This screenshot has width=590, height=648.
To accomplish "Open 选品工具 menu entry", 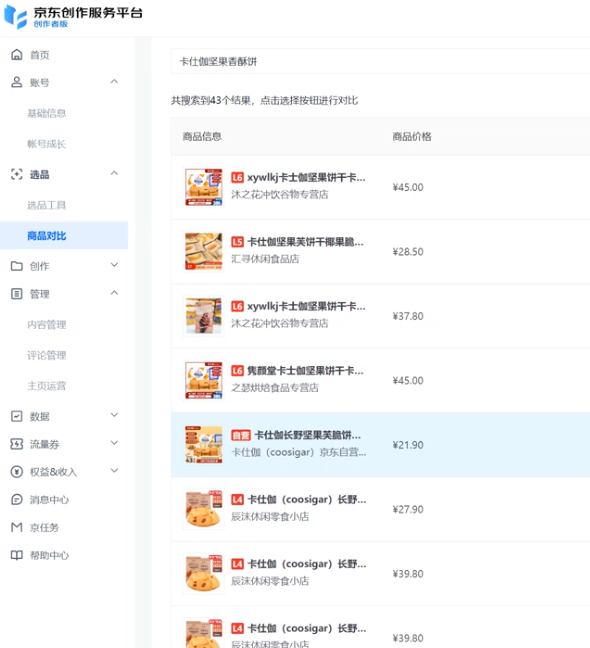I will pos(47,205).
